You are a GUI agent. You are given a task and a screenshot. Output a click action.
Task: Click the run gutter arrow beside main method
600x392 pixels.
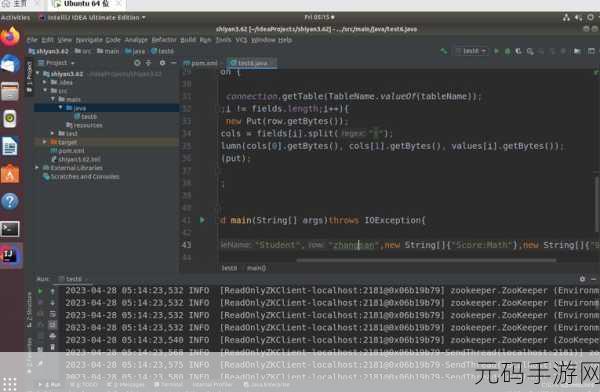click(x=202, y=220)
